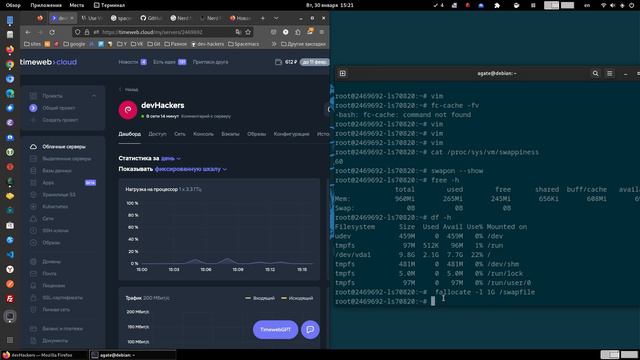The width and height of the screenshot is (640, 360).
Task: Launch Firefox from the dock
Action: 10,49
